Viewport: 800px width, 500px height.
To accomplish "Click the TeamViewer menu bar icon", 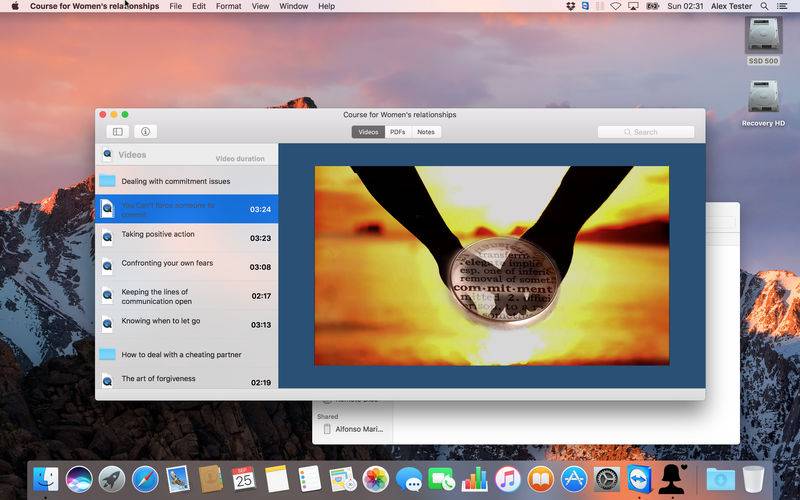I will 585,6.
